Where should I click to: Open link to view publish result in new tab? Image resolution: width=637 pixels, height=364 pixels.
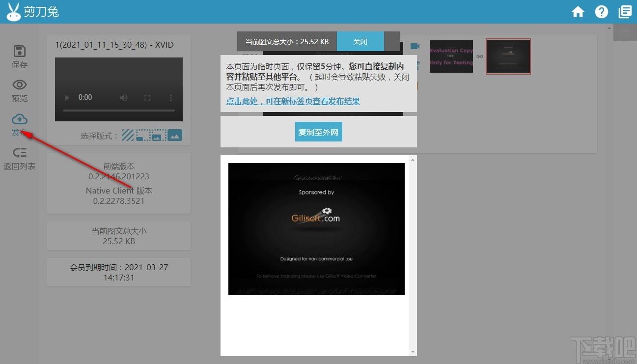tap(293, 101)
